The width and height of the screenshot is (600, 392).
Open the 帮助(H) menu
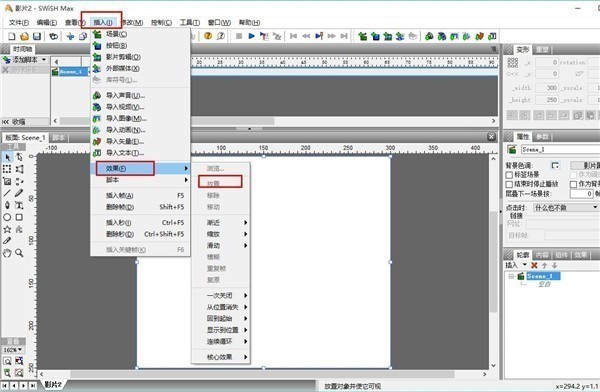pos(249,23)
